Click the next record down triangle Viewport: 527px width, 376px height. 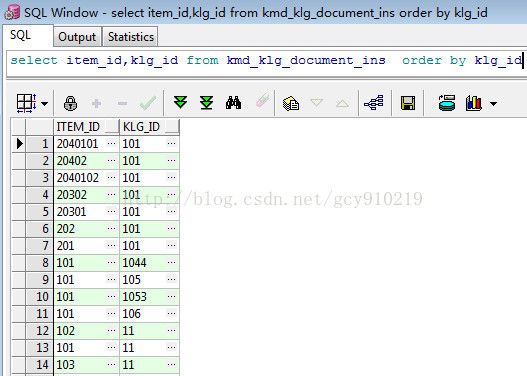[317, 102]
